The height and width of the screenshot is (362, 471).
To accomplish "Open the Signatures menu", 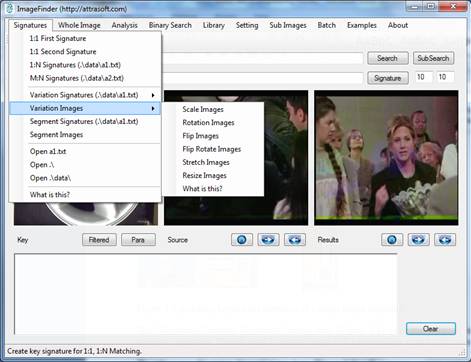I will (30, 25).
